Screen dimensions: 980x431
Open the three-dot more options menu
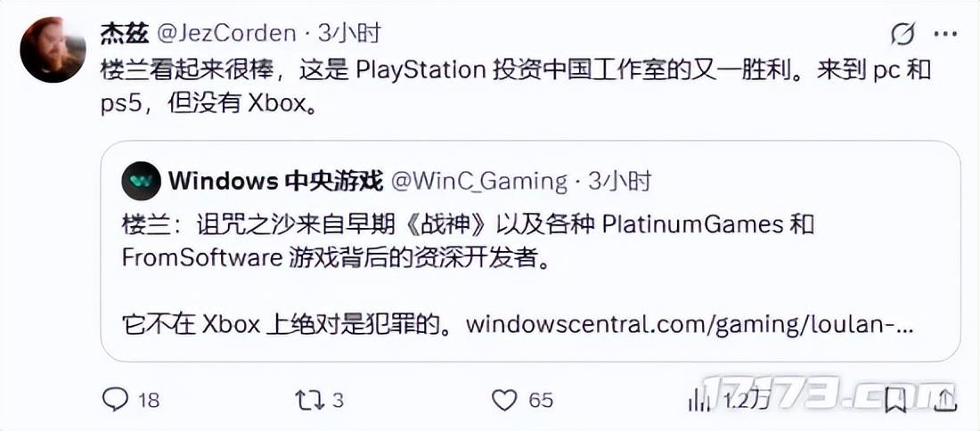click(x=945, y=34)
